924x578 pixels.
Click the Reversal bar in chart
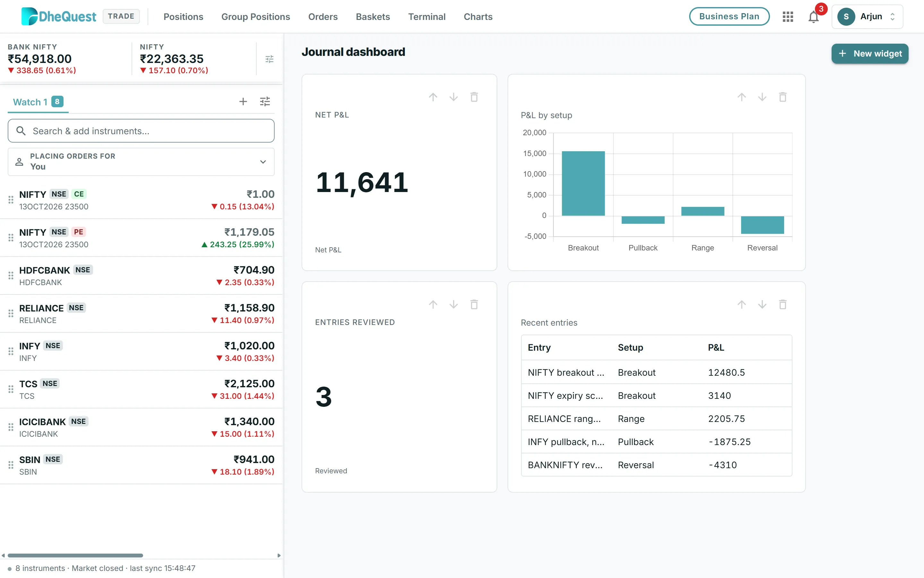pos(762,225)
